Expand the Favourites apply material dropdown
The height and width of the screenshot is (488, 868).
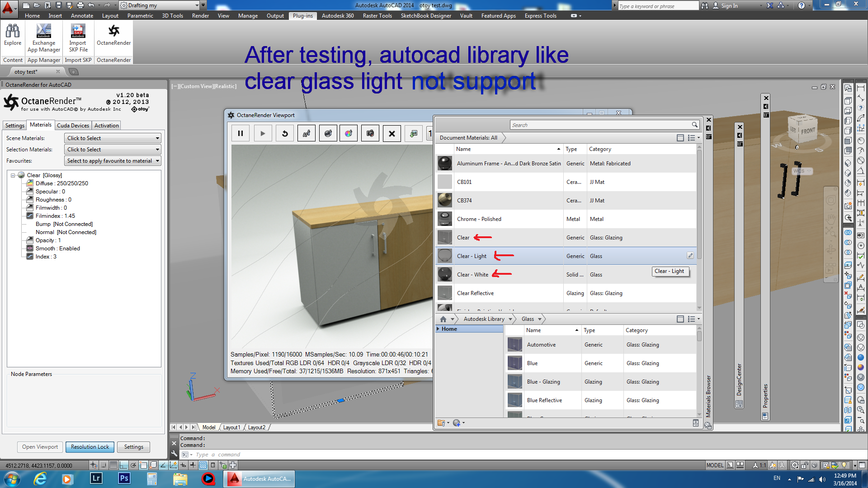113,161
